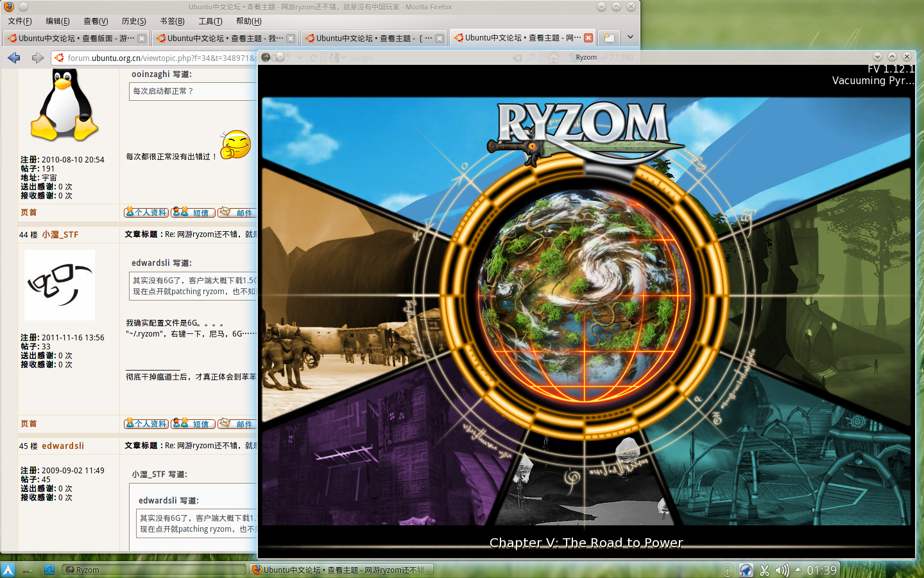Expand the hidden system tray icons arrow
Image resolution: width=924 pixels, height=578 pixels.
798,569
